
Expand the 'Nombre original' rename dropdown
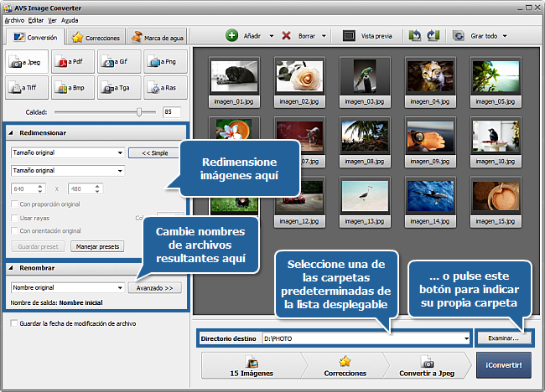pos(119,287)
